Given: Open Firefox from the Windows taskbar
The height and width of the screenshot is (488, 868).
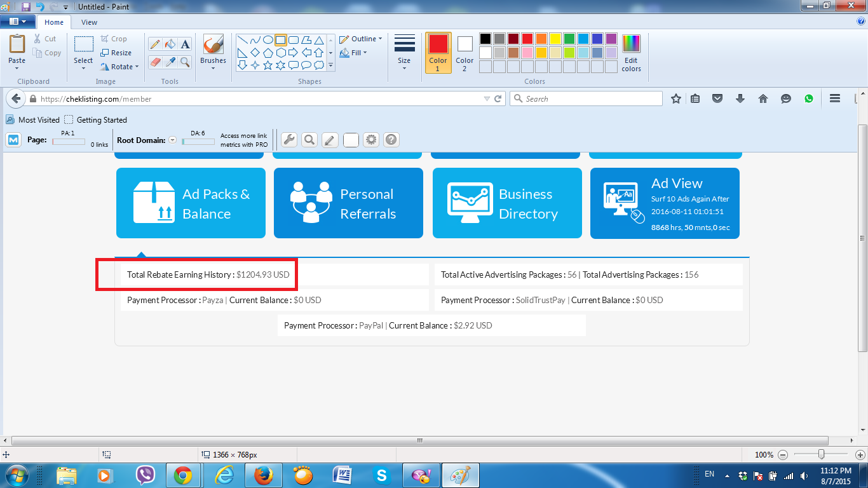Looking at the screenshot, I should pos(262,475).
